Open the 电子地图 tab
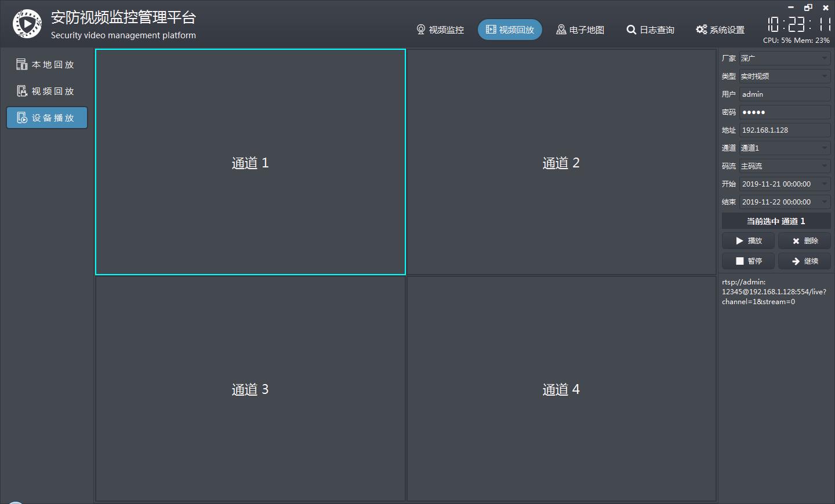Image resolution: width=835 pixels, height=504 pixels. (580, 30)
